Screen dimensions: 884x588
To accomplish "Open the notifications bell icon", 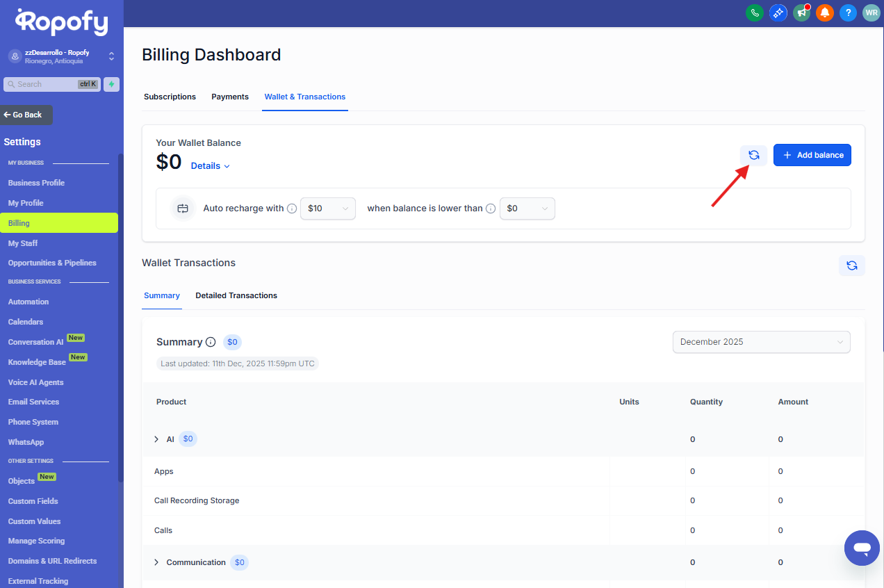I will pos(824,13).
